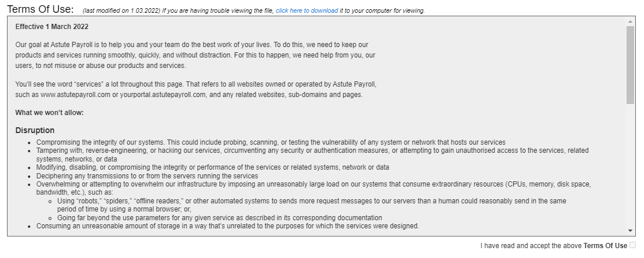644x258 pixels.
Task: Click the scrollbar up arrow
Action: tap(631, 21)
